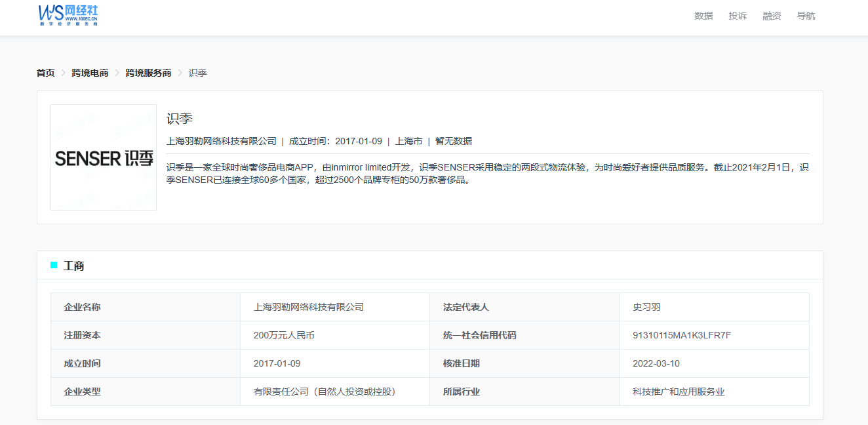868x425 pixels.
Task: Open the 数据 menu in top navigation
Action: coord(703,16)
